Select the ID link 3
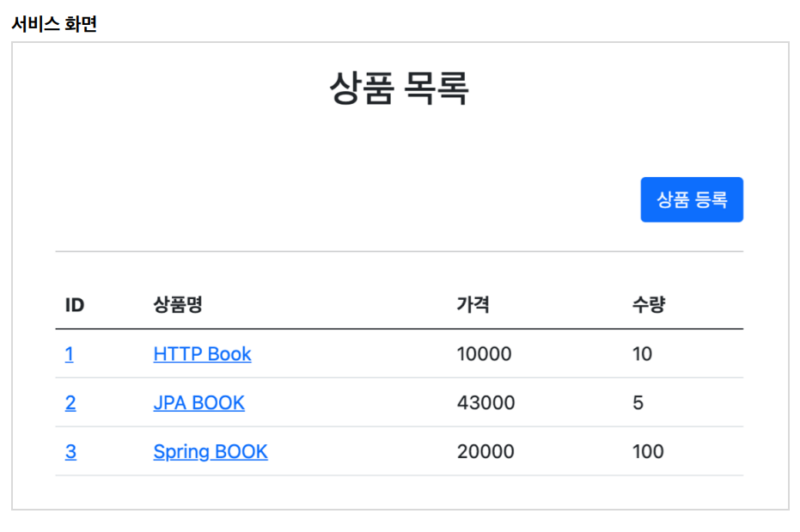The height and width of the screenshot is (532, 800). pyautogui.click(x=70, y=452)
